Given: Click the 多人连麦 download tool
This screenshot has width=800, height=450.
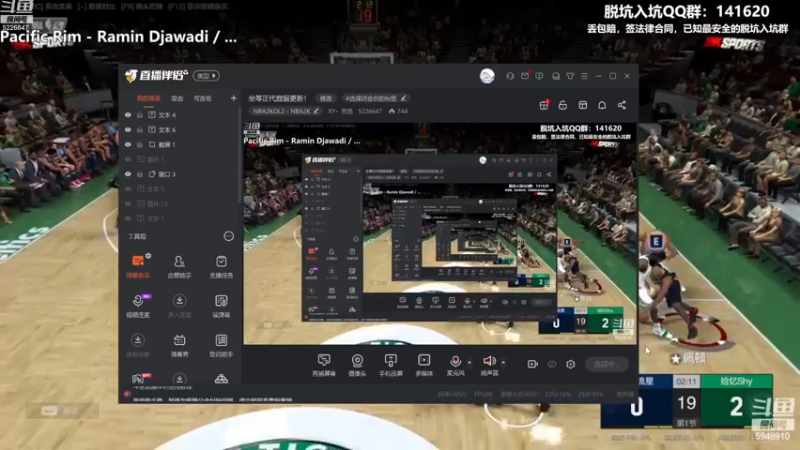Looking at the screenshot, I should (x=179, y=306).
